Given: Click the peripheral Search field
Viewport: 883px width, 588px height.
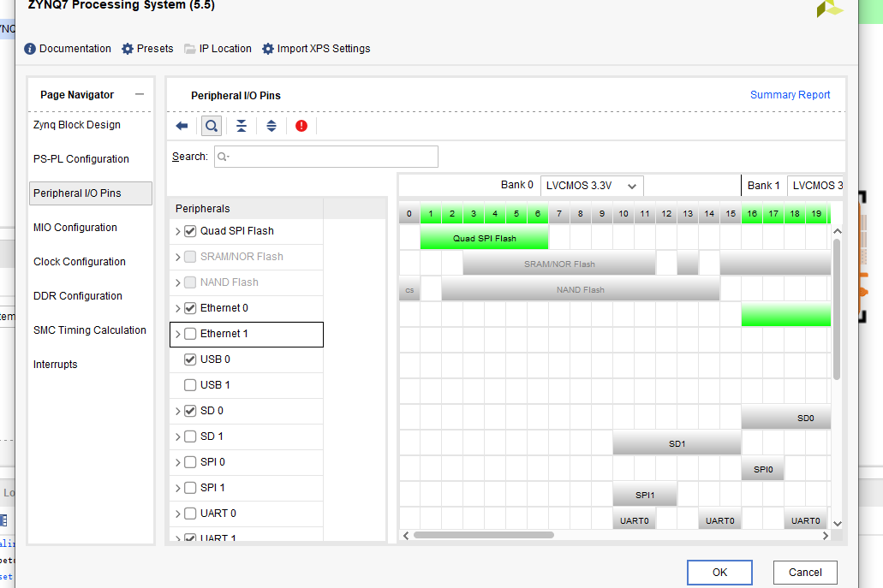Looking at the screenshot, I should click(x=326, y=157).
